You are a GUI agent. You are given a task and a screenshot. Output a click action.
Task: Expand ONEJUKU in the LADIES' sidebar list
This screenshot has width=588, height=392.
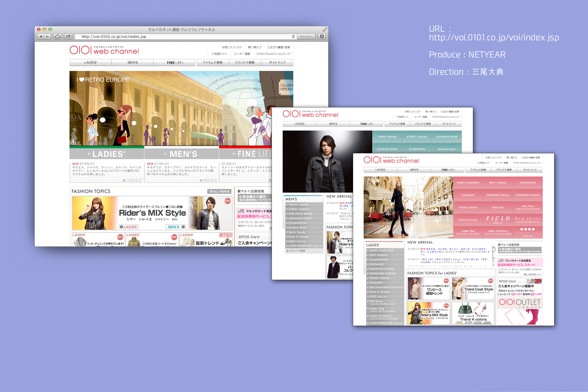coord(376,283)
